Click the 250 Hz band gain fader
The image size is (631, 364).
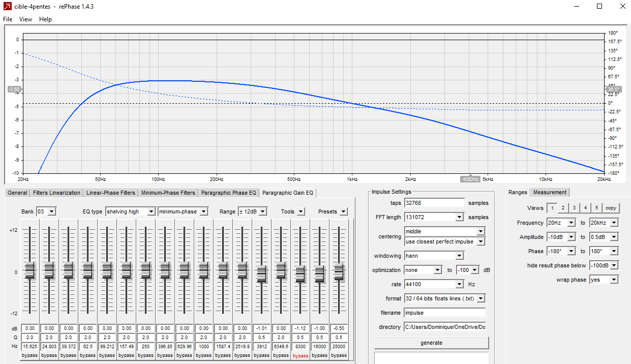(x=146, y=271)
